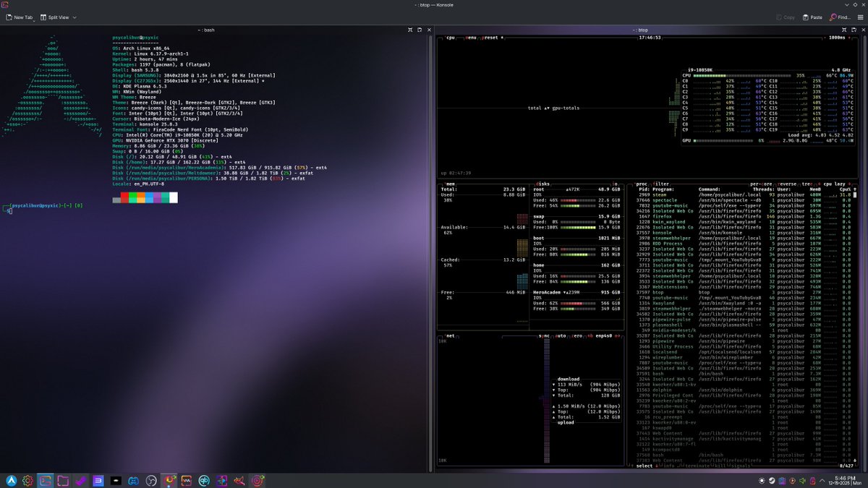Open the Find search in Konsole

[x=840, y=17]
